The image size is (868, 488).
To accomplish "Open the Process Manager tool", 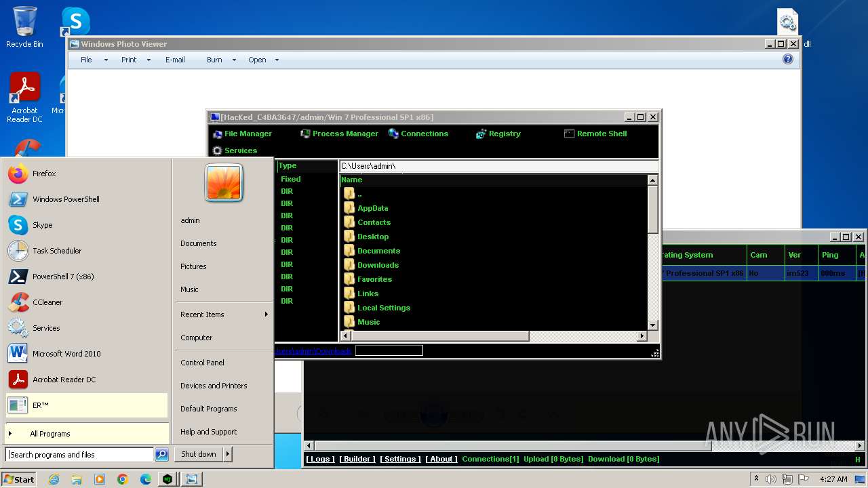I will [339, 134].
